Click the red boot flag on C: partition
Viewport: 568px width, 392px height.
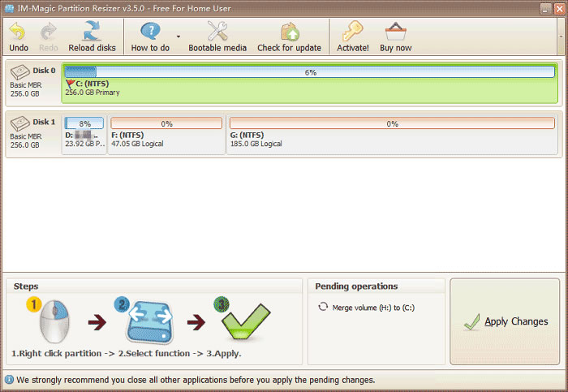tap(70, 84)
